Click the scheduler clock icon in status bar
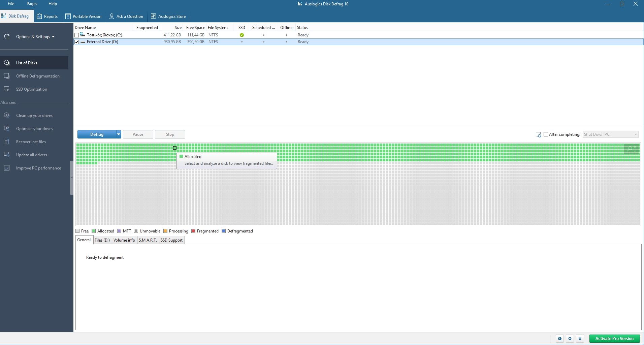This screenshot has width=644, height=345. (559, 339)
